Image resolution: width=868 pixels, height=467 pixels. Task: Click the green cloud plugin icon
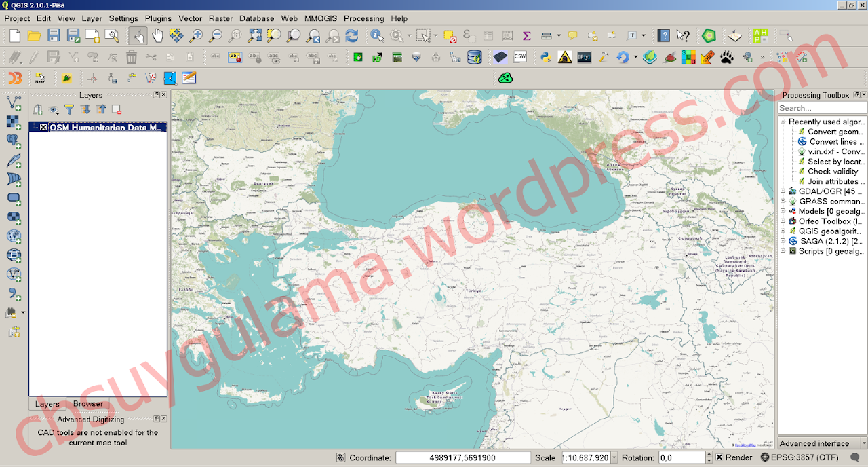tap(505, 78)
